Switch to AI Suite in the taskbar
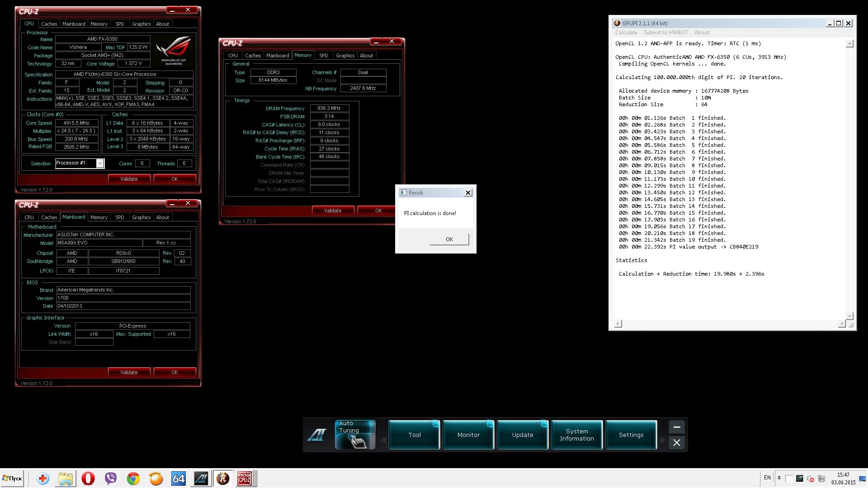This screenshot has width=868, height=488. coord(201,479)
